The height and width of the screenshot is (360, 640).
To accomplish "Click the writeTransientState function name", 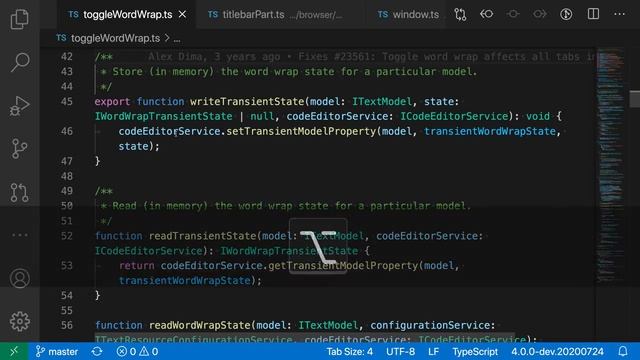I will coord(247,101).
